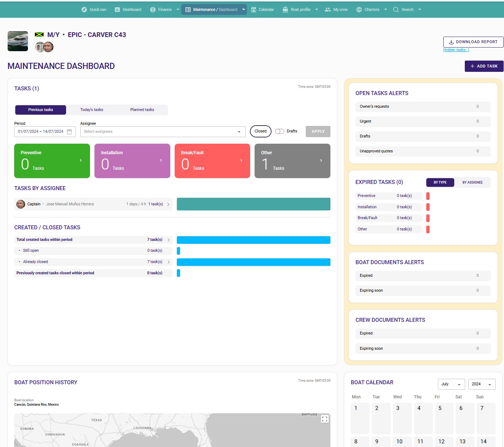Open the July month dropdown
This screenshot has width=504, height=447.
451,384
